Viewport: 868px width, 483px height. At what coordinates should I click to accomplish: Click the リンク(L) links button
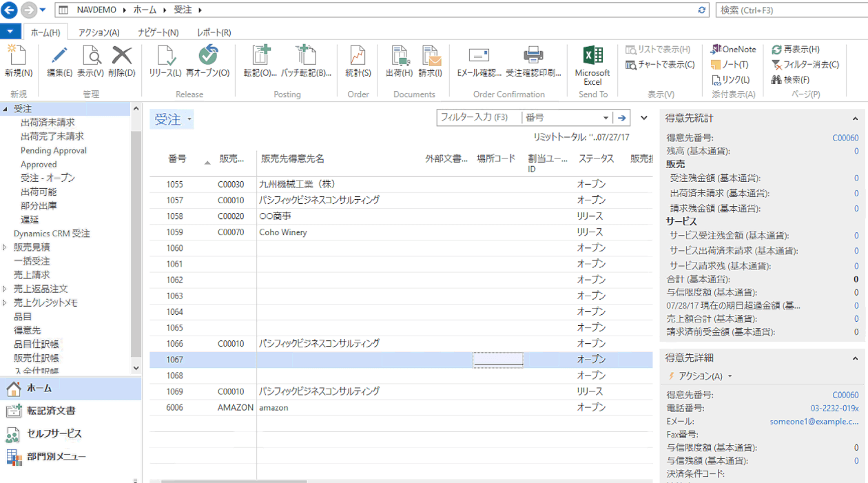tap(730, 80)
